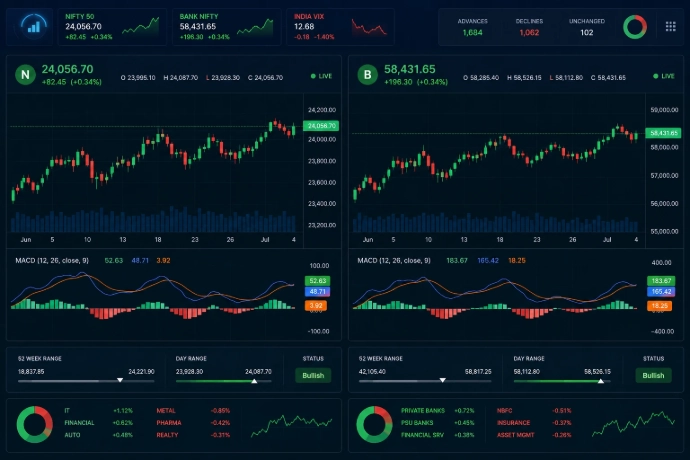Click the Bank Nifty MACD 165.42 tag
690x460 pixels.
661,291
